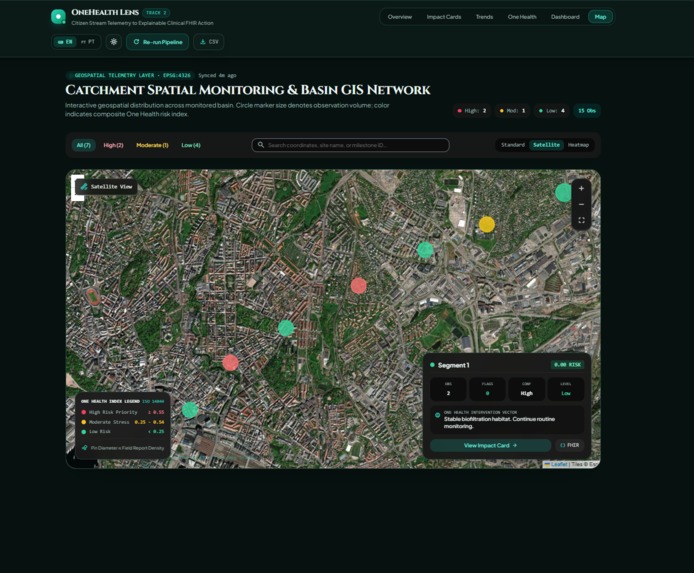This screenshot has height=573, width=694.
Task: Click the OneHealth Lens logo icon
Action: (58, 17)
